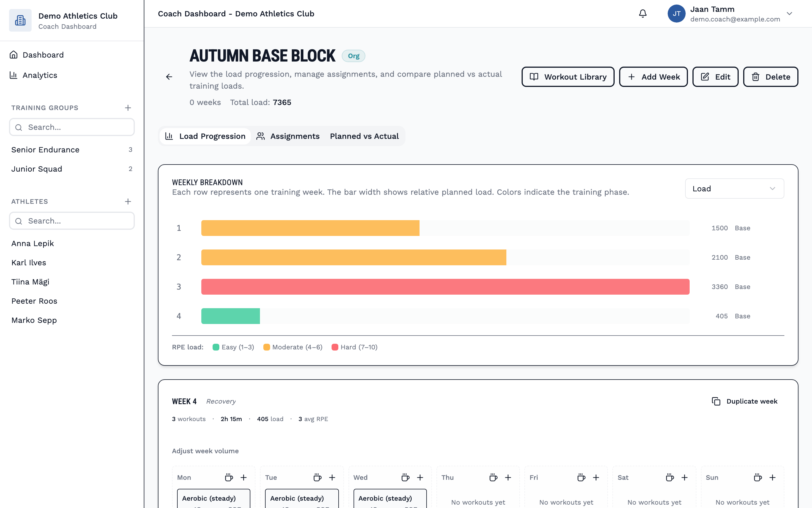Click the JT user avatar

676,14
